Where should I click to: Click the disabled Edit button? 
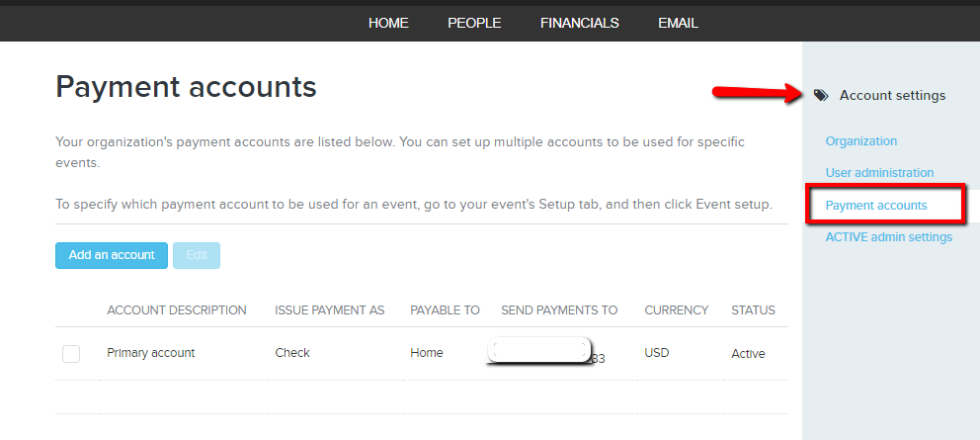(197, 255)
